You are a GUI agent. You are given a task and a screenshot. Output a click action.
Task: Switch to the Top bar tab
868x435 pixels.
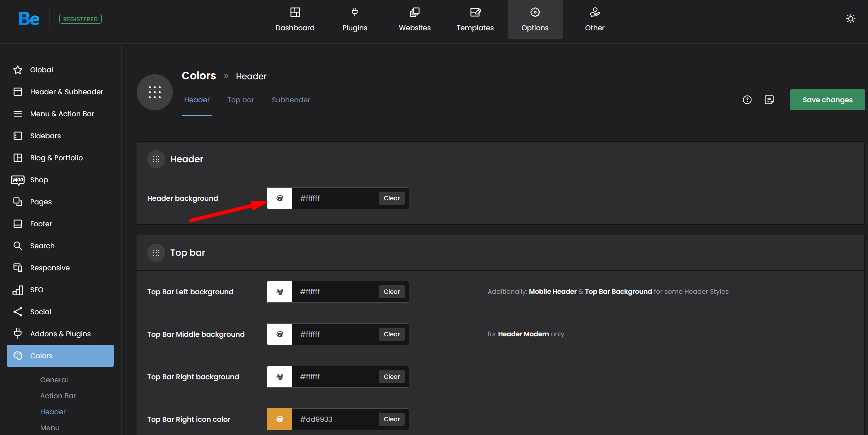point(241,100)
